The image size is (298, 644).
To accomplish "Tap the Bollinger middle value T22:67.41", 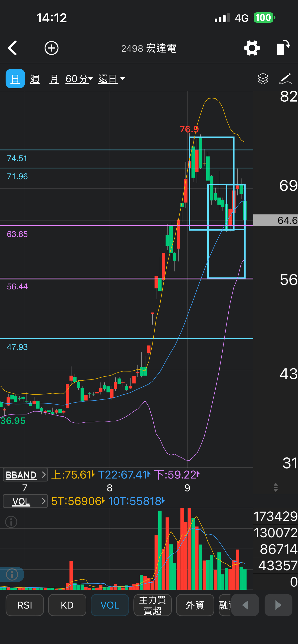I will click(124, 475).
